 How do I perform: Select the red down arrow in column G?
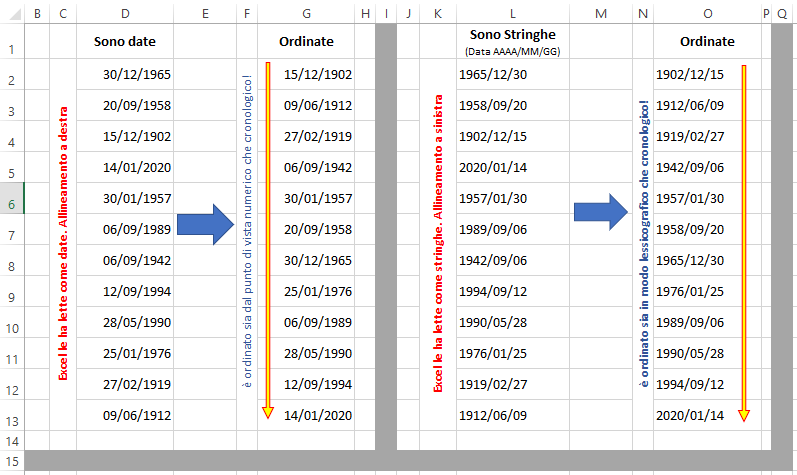click(x=268, y=240)
